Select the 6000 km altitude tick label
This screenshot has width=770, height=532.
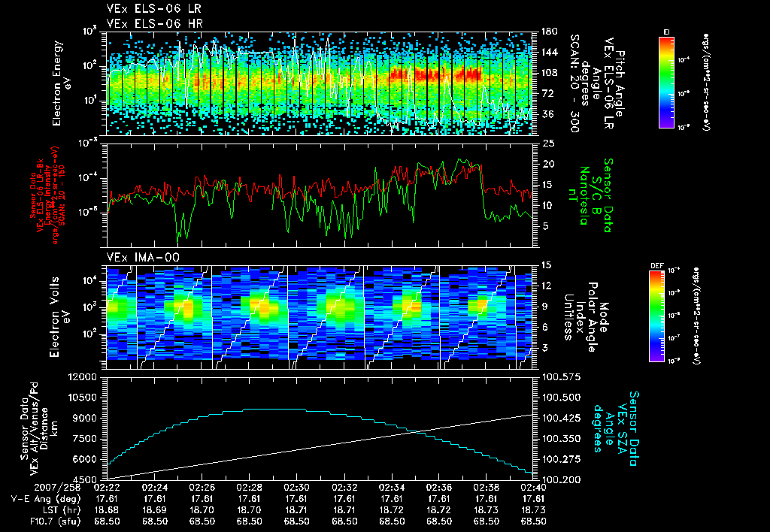coord(86,459)
